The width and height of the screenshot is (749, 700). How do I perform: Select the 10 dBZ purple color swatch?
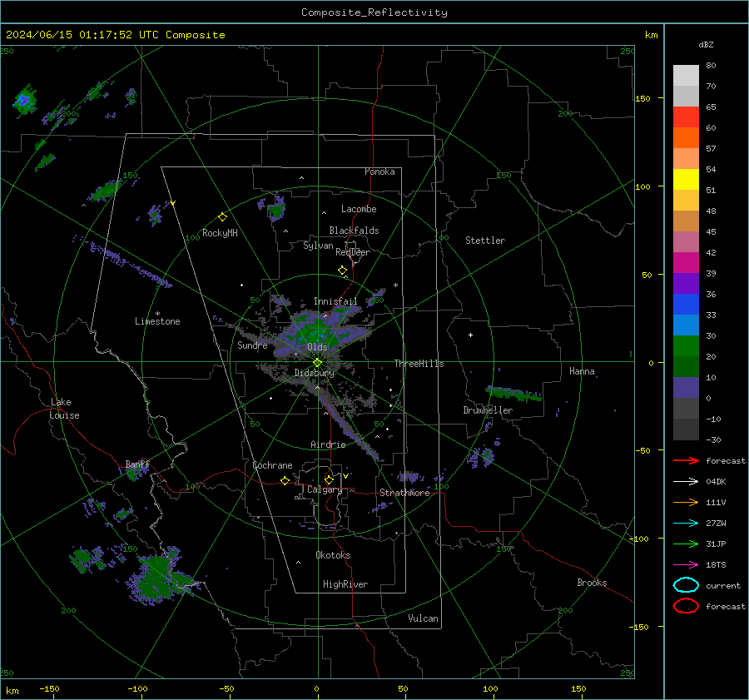click(686, 388)
